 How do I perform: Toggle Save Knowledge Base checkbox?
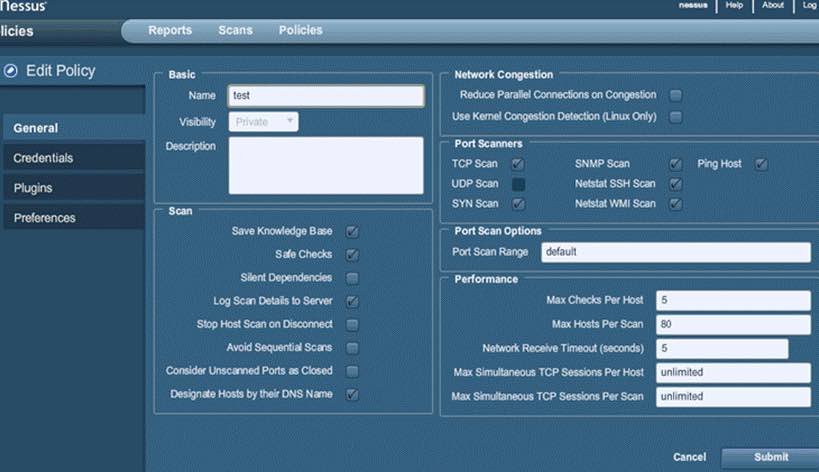pyautogui.click(x=352, y=231)
